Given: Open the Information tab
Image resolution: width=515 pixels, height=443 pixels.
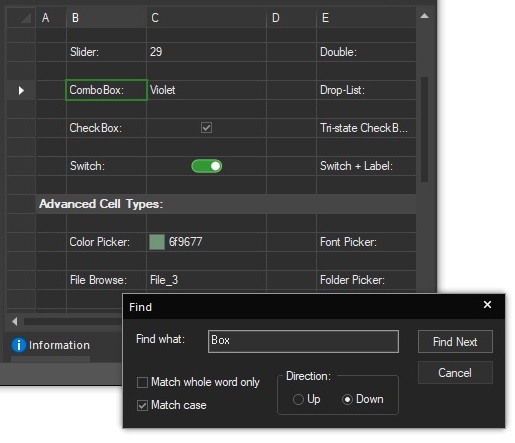Looking at the screenshot, I should coord(51,345).
